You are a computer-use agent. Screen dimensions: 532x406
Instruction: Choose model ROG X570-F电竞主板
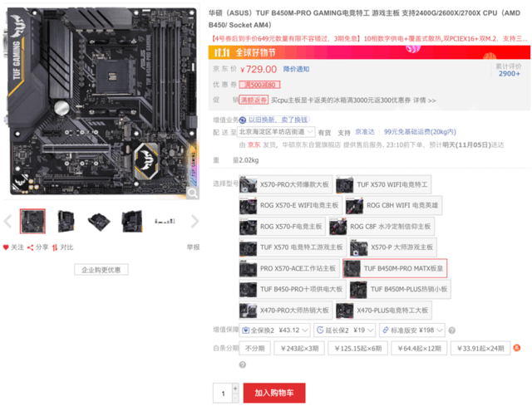[x=283, y=227]
